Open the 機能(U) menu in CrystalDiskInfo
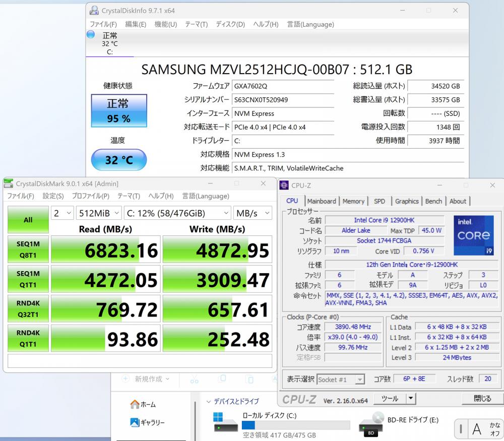 [x=165, y=24]
